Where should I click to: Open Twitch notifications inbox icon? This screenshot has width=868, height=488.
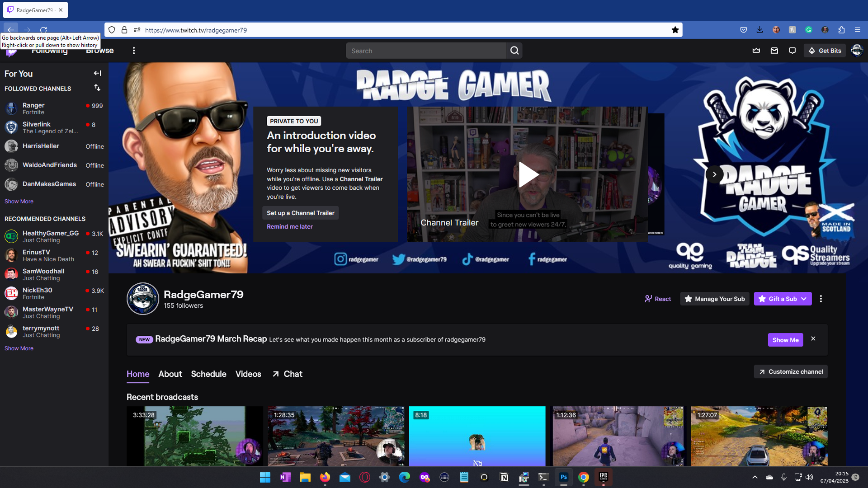coord(774,51)
